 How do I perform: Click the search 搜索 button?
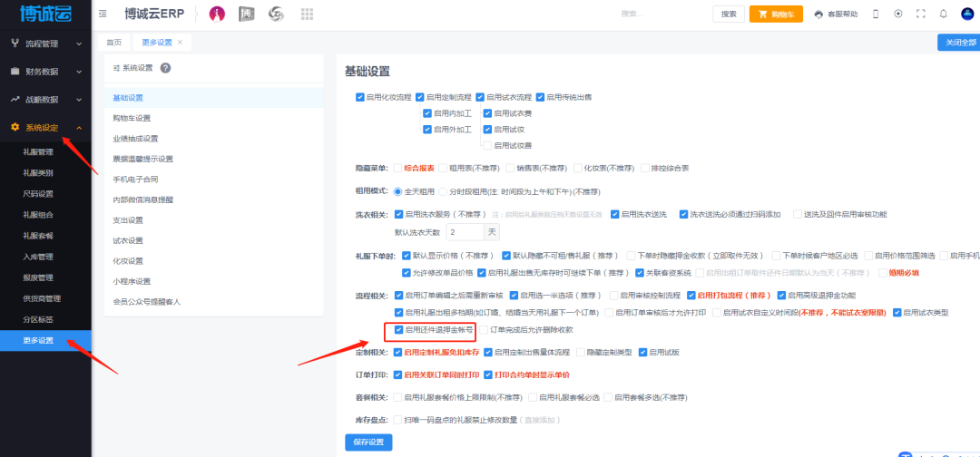(729, 14)
